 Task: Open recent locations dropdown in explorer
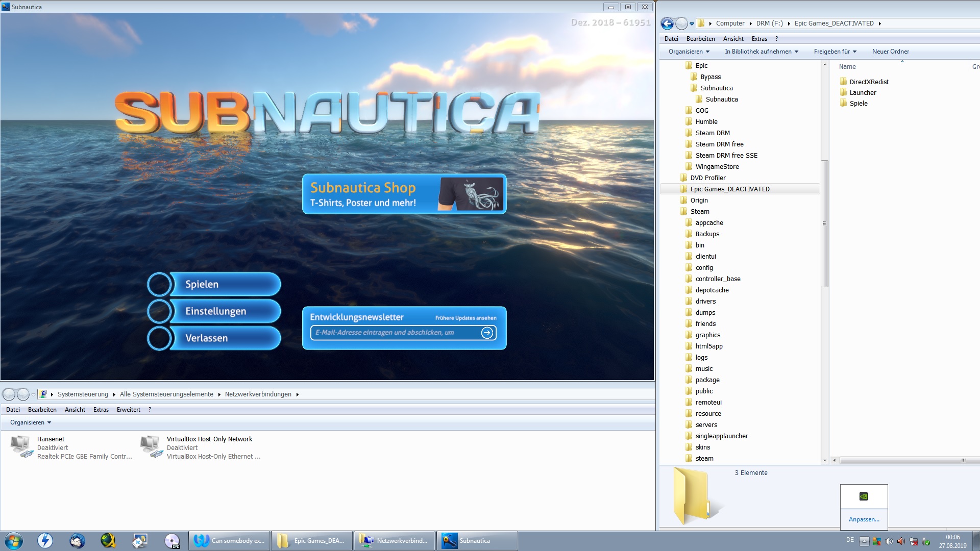(692, 23)
